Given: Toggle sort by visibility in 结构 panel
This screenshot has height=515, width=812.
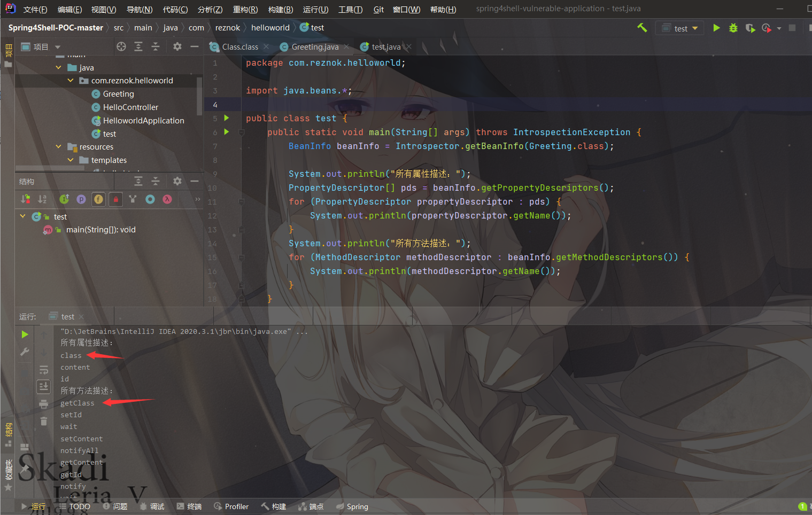Looking at the screenshot, I should coord(25,199).
